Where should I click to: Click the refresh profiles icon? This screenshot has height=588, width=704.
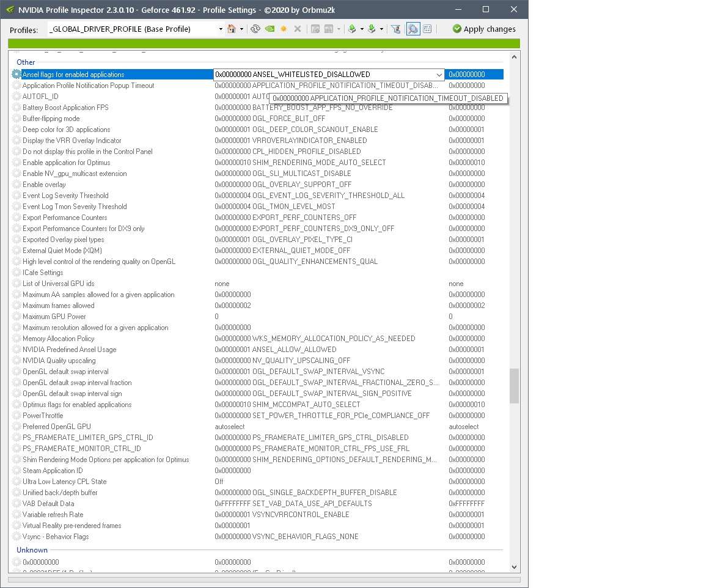coord(255,29)
